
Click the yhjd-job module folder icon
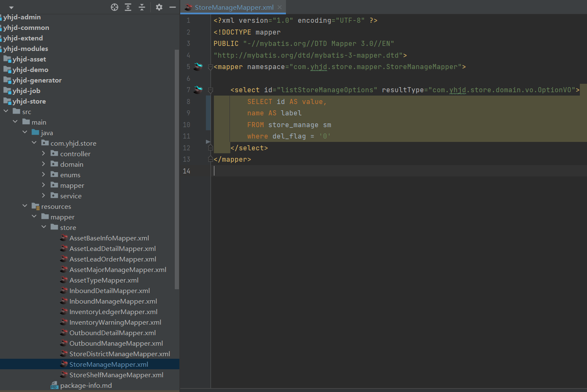click(7, 91)
